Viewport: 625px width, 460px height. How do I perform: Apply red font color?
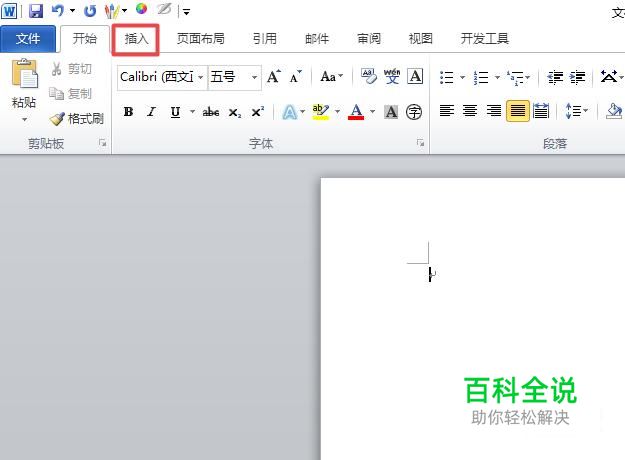point(356,112)
